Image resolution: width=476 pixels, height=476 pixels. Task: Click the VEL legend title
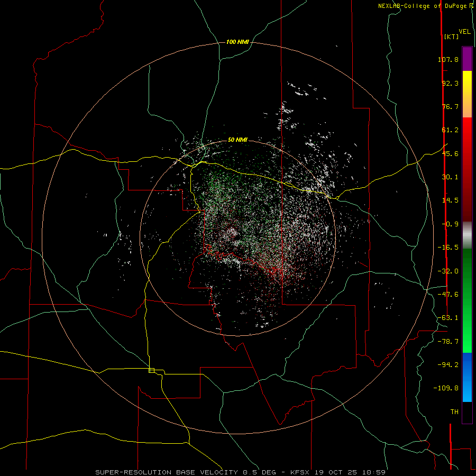click(464, 32)
